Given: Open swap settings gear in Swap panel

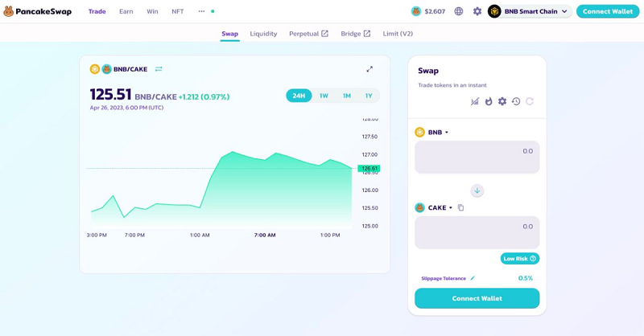Looking at the screenshot, I should (x=502, y=101).
